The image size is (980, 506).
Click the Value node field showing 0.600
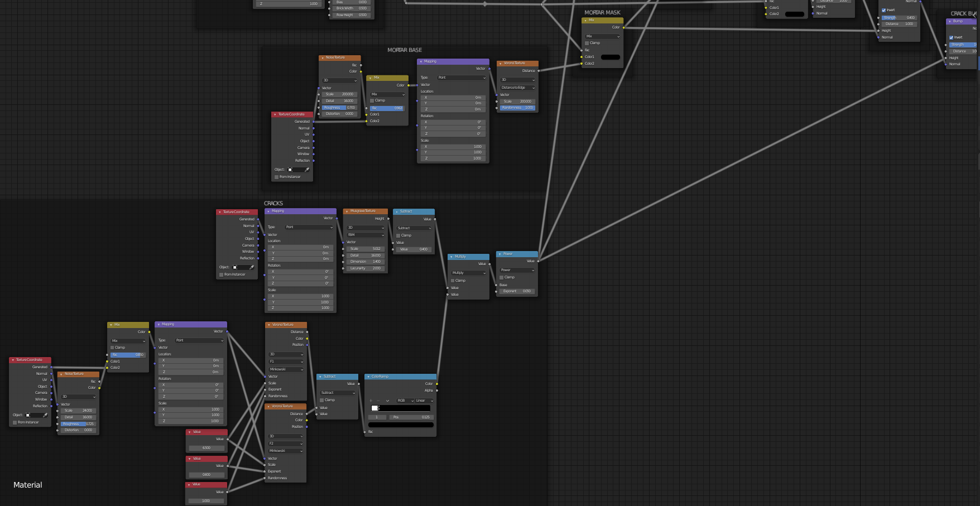click(x=206, y=475)
